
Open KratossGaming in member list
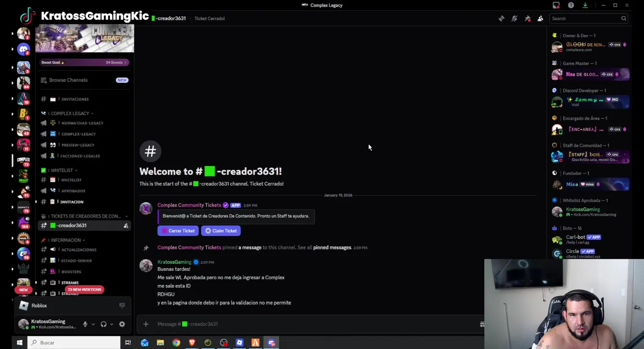point(590,212)
